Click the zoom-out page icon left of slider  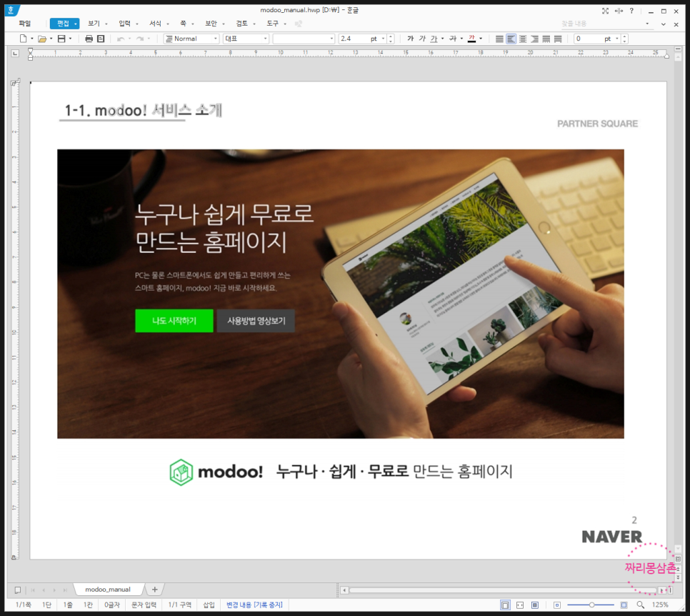click(x=557, y=605)
